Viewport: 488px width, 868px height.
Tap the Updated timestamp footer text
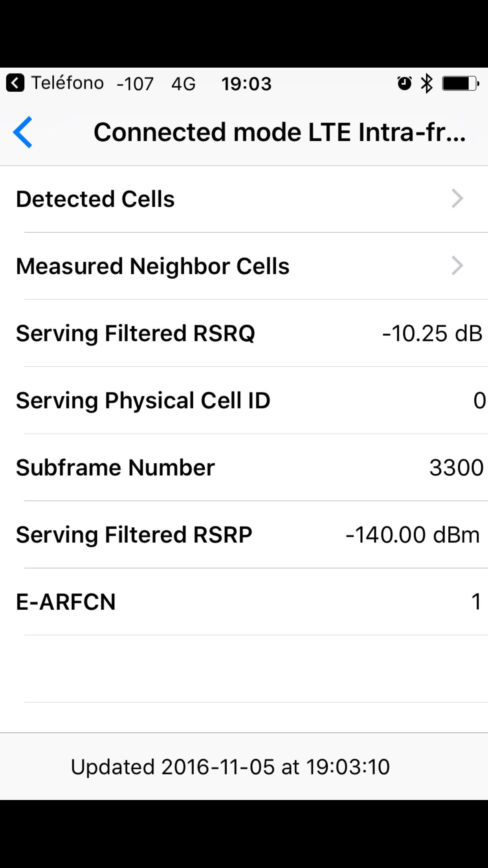pyautogui.click(x=230, y=767)
